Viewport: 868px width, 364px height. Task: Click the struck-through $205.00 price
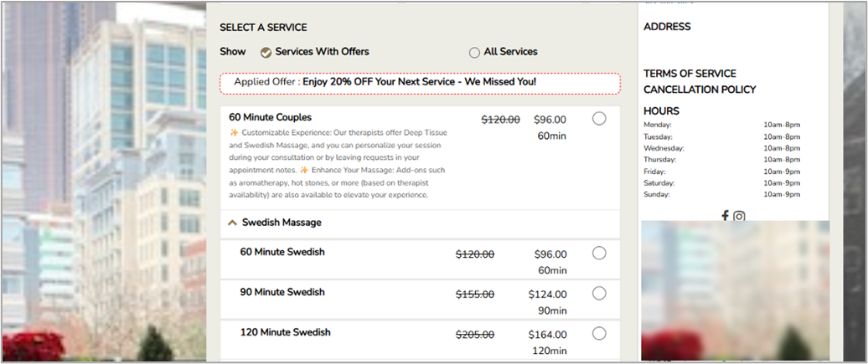475,335
